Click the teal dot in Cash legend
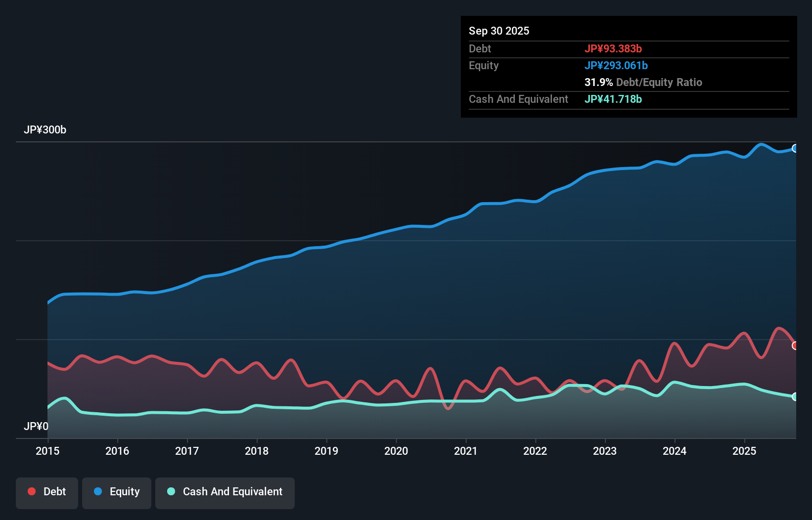This screenshot has width=812, height=520. click(171, 491)
